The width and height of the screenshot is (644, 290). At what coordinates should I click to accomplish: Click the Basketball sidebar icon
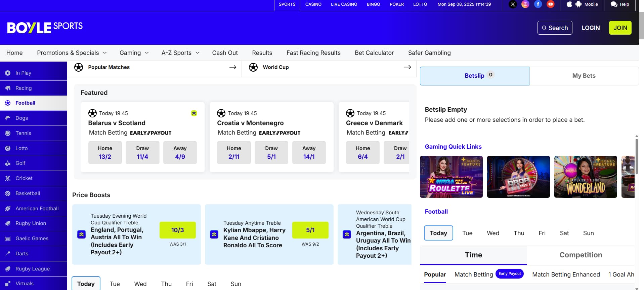pos(8,193)
